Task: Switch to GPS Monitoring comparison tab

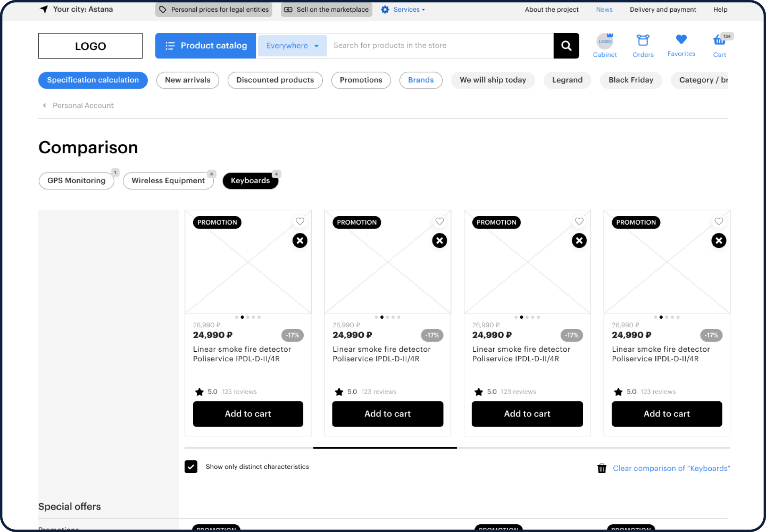Action: [76, 181]
